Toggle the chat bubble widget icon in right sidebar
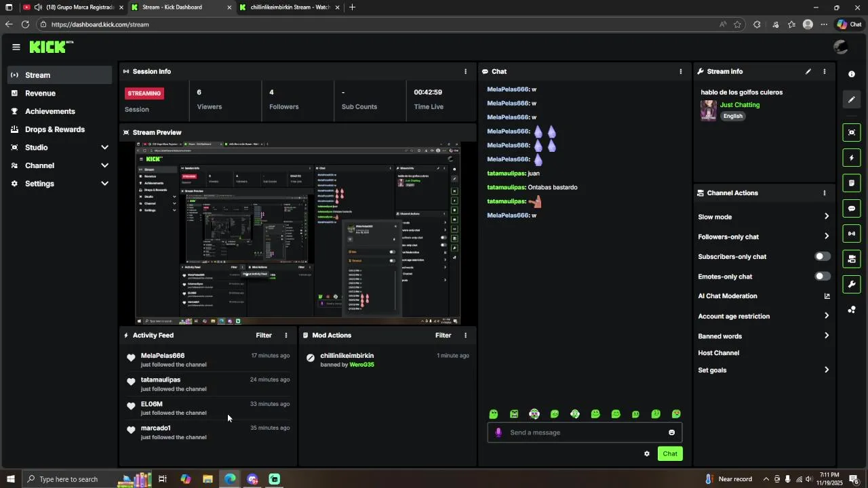 coord(852,208)
